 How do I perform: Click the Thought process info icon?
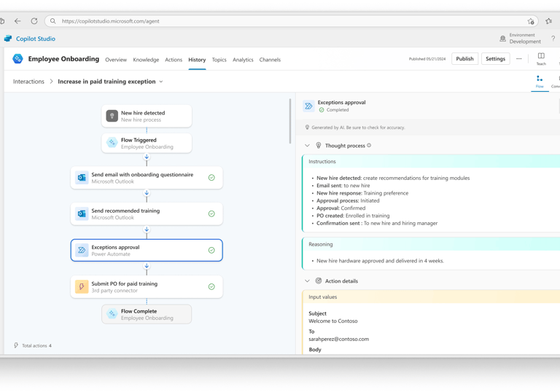[x=369, y=146]
